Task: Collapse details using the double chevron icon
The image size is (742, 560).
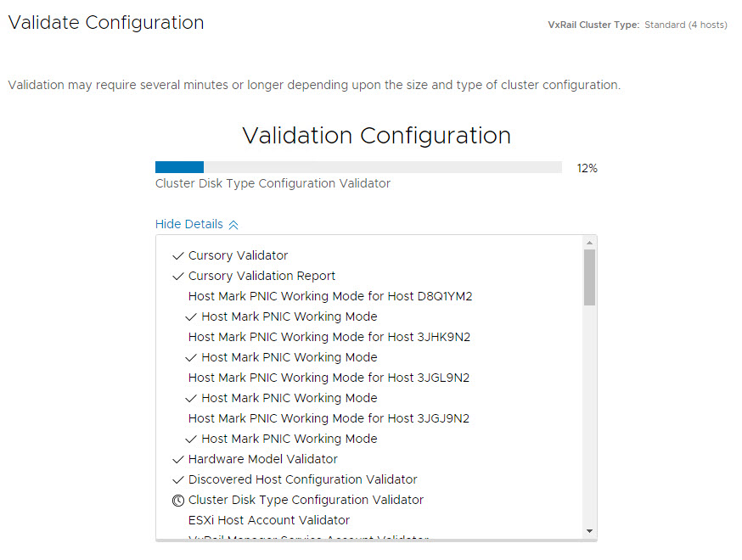Action: (233, 225)
